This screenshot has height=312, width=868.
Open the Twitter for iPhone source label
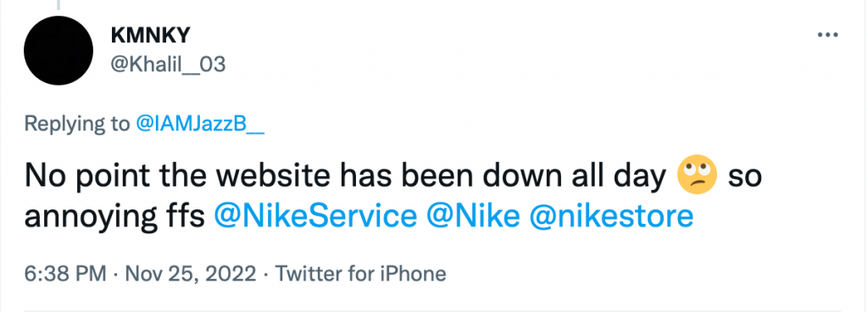coord(361,274)
